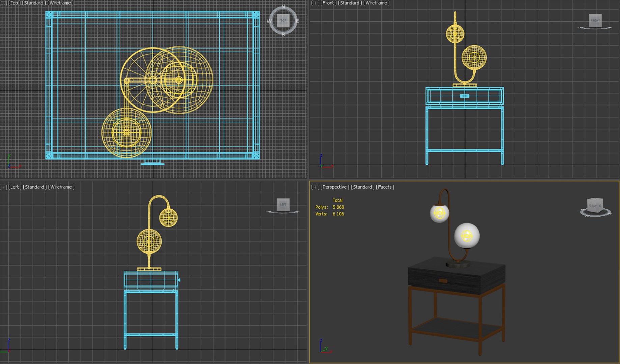This screenshot has width=620, height=364.
Task: Open the [Facets] shading menu in Perspective
Action: [385, 187]
